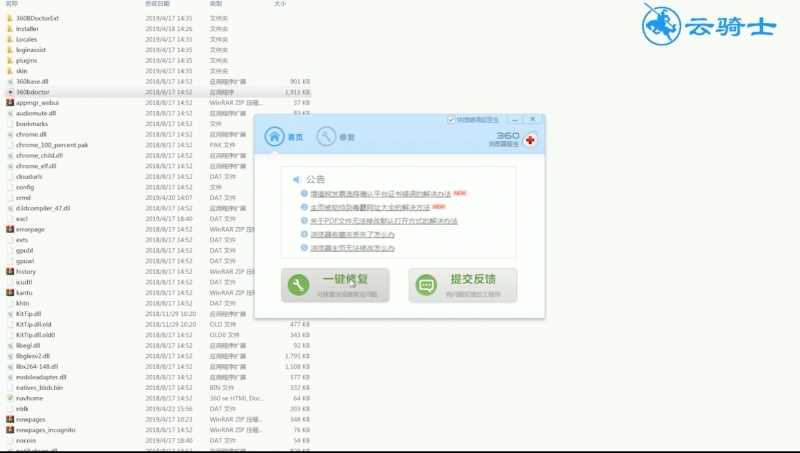Click the navhome HTML document icon
800x453 pixels.
[x=10, y=398]
